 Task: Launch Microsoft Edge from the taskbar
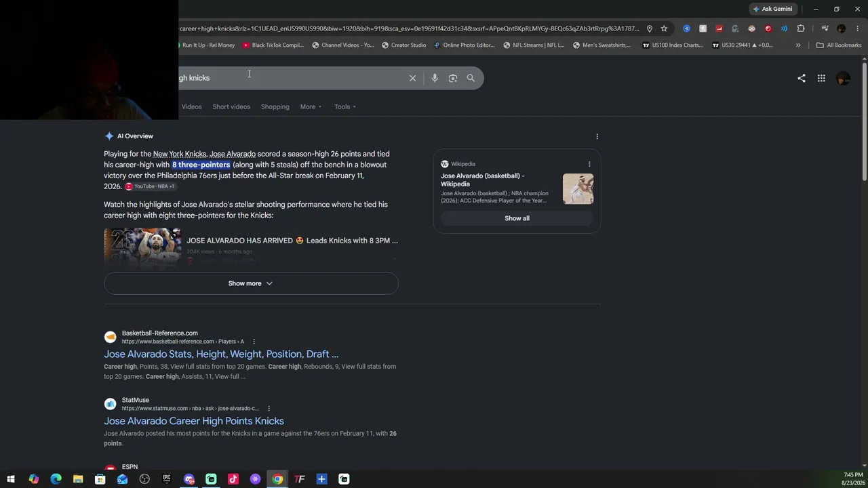click(x=56, y=479)
